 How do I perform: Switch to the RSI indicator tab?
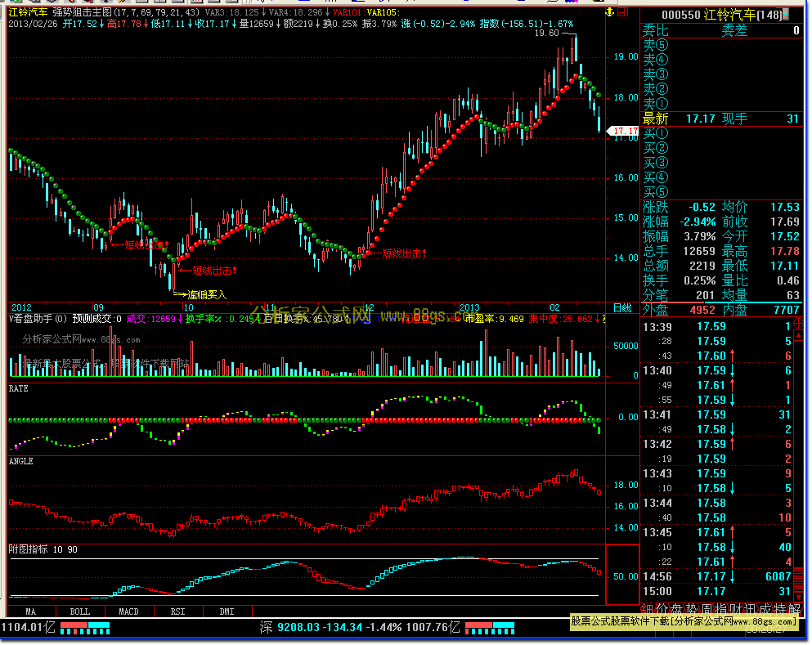pos(177,611)
